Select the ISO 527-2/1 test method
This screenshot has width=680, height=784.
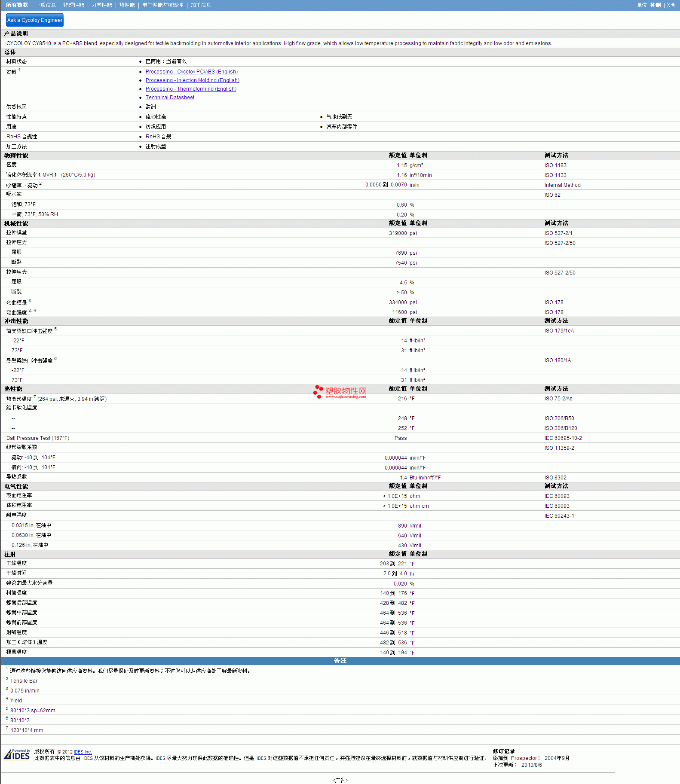point(558,233)
